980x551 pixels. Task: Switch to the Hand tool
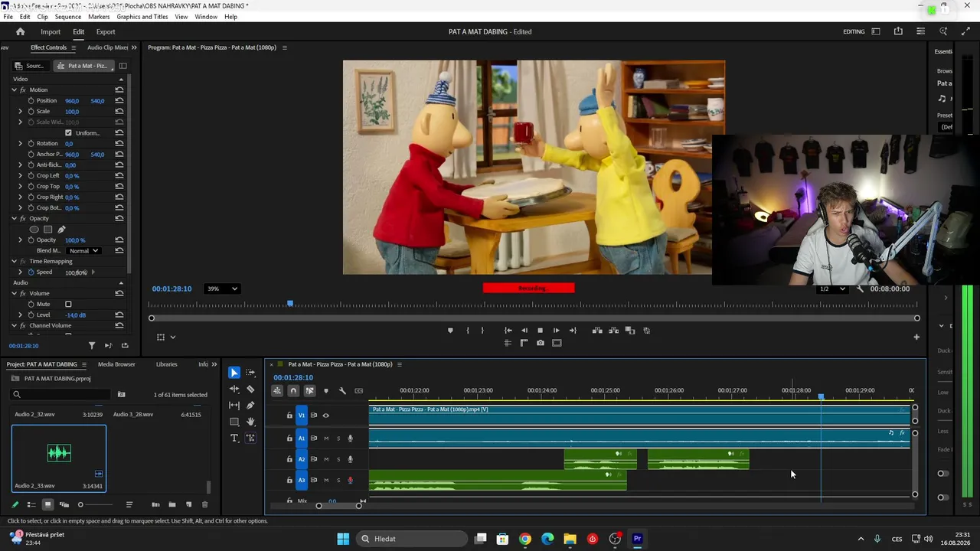point(250,422)
